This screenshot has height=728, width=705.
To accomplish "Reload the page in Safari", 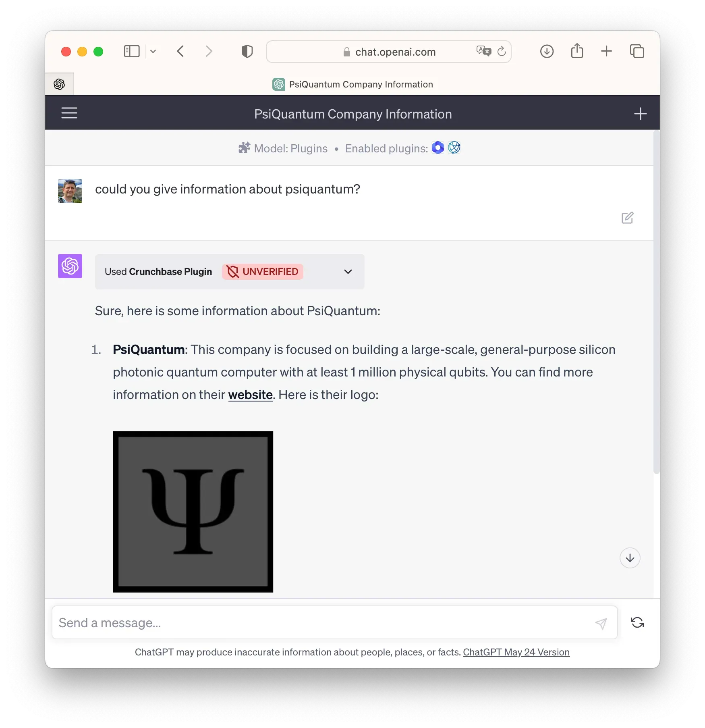I will tap(502, 51).
